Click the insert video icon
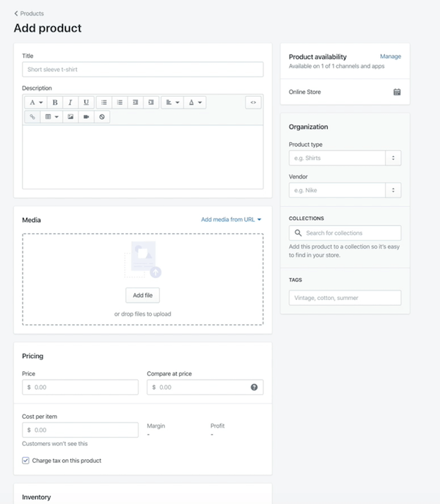This screenshot has width=440, height=504. point(86,117)
